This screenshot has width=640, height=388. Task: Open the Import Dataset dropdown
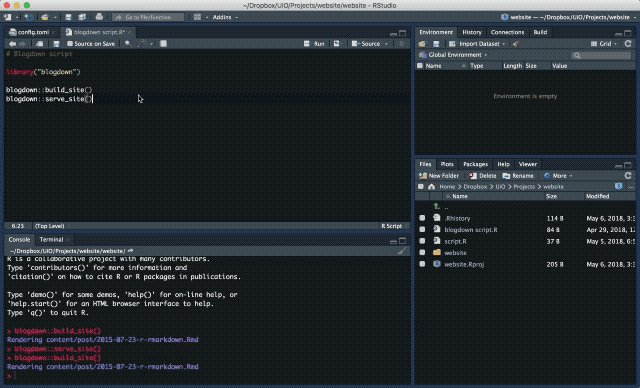click(477, 44)
